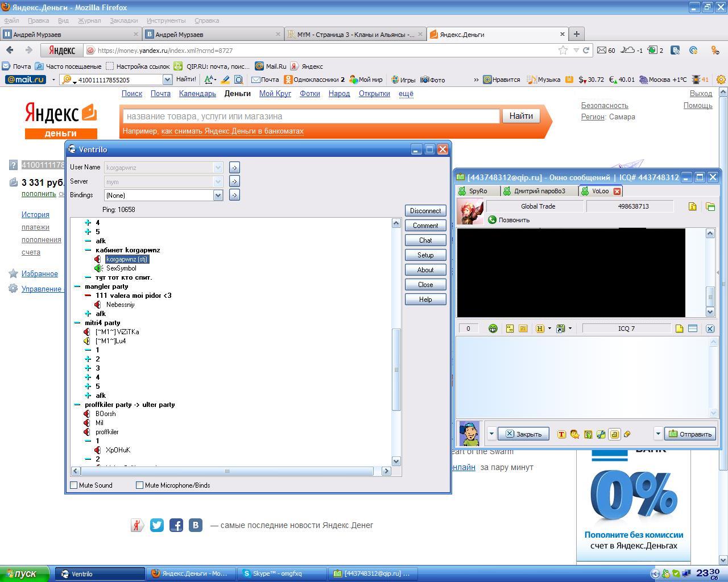Click the quote icon in QIP toolbar
Screen dimensions: 728x582
tap(510, 329)
